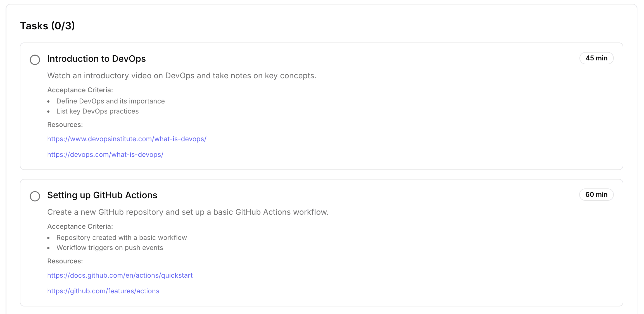This screenshot has width=644, height=314.
Task: Click the Repository created with basic workflow criterion
Action: point(122,238)
